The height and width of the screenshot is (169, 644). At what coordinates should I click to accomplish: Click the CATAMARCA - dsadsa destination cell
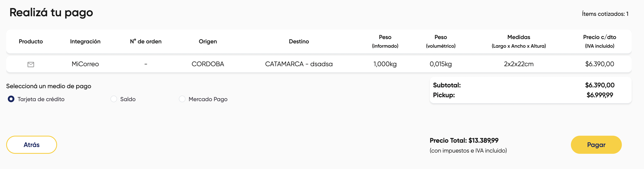pos(299,64)
